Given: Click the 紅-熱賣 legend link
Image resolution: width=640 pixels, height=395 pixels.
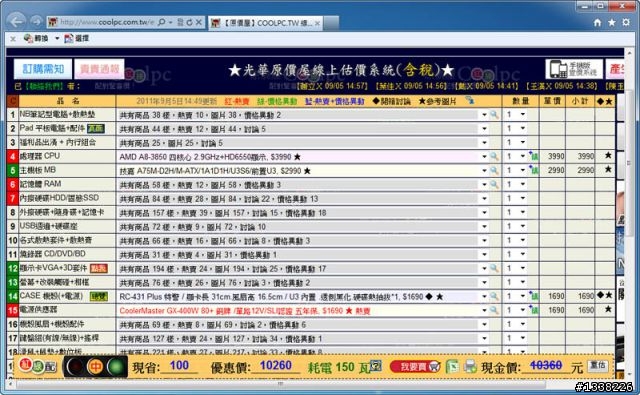Looking at the screenshot, I should 237,101.
